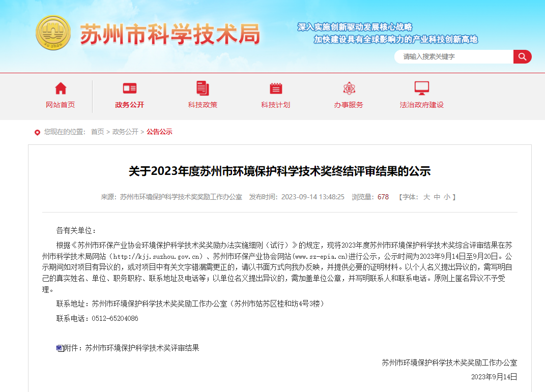Open the 政务公开 menu item
Screen dimensions: 545x392
point(130,105)
